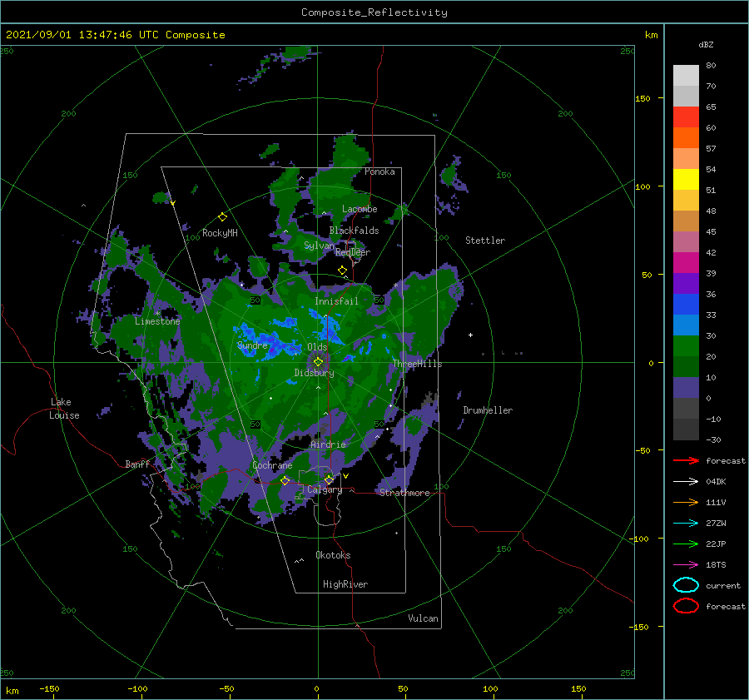Click the white 04DK arrow icon
The image size is (749, 700).
tap(686, 481)
